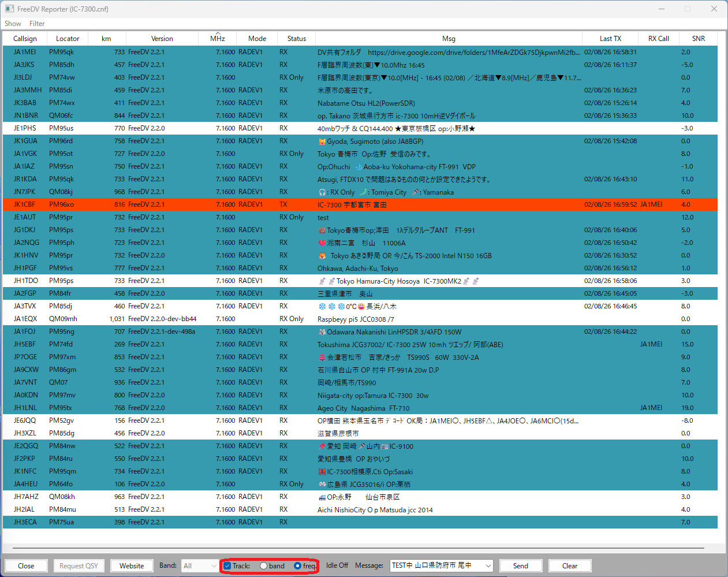Open the Filter menu

[37, 24]
